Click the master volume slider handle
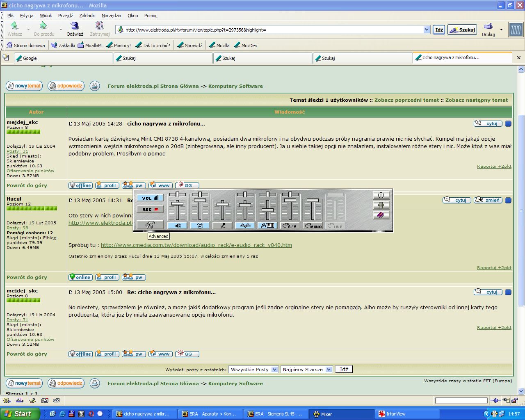 [178, 203]
